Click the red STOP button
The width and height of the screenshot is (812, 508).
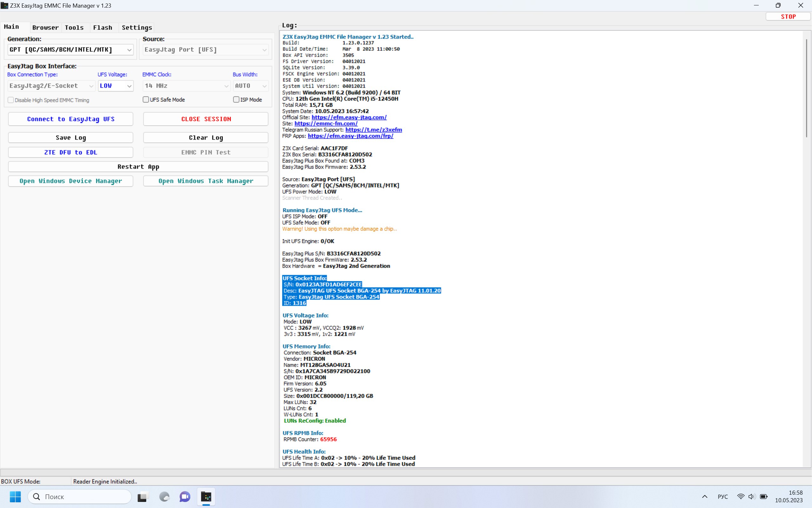click(x=788, y=17)
